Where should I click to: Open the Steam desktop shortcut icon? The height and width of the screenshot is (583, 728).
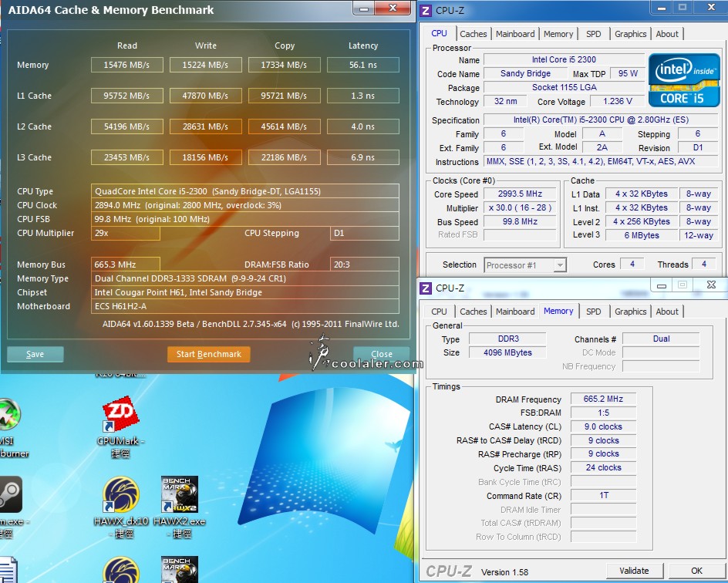[x=10, y=495]
